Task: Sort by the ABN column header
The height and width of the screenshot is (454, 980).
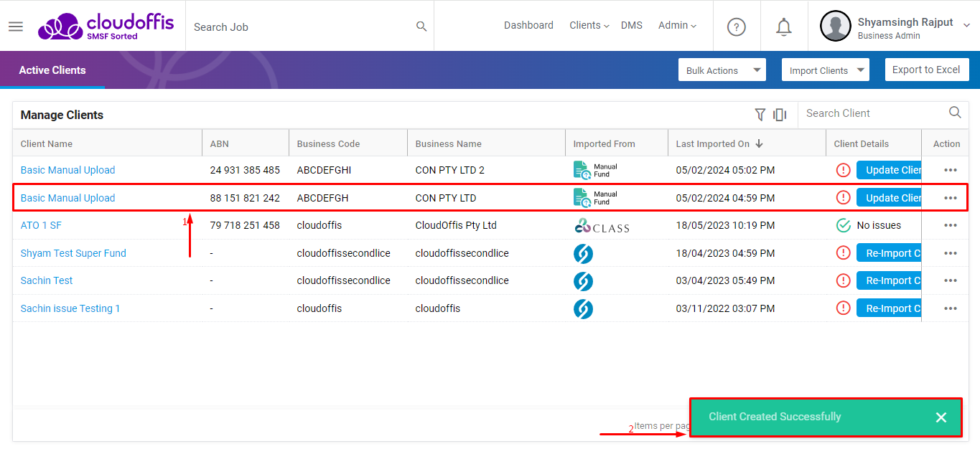Action: coord(220,143)
